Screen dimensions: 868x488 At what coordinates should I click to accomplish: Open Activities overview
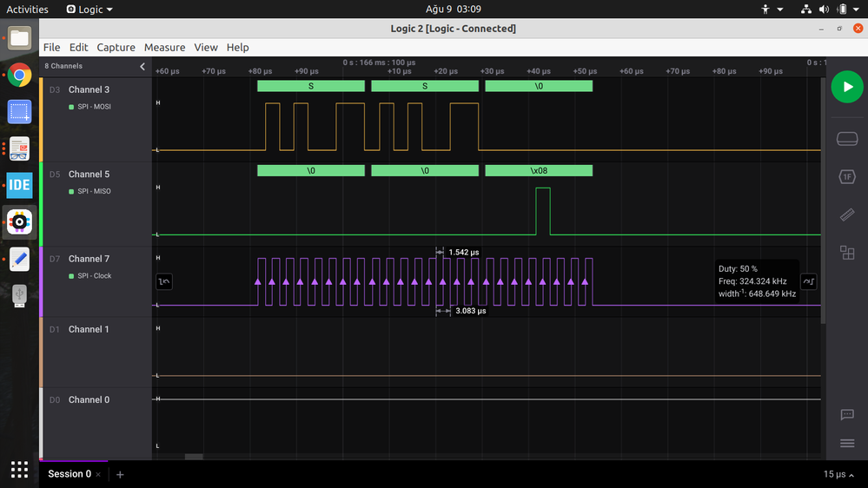click(27, 9)
